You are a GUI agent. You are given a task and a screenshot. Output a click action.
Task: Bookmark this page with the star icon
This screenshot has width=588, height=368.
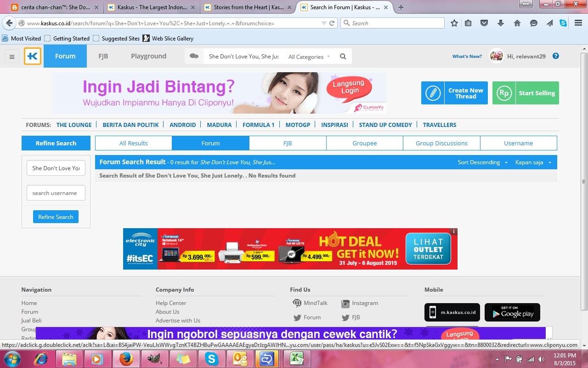[x=454, y=23]
